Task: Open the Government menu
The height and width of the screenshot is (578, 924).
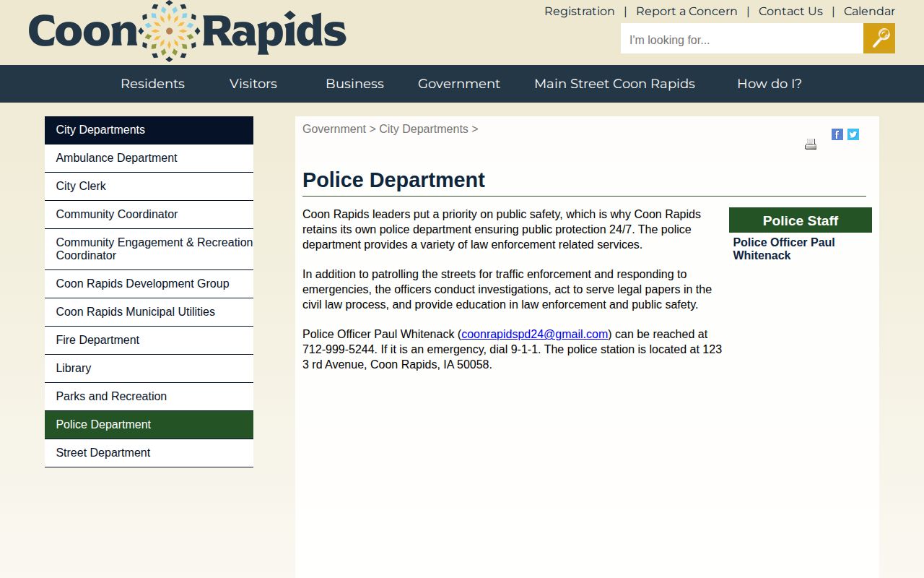Action: [x=459, y=84]
